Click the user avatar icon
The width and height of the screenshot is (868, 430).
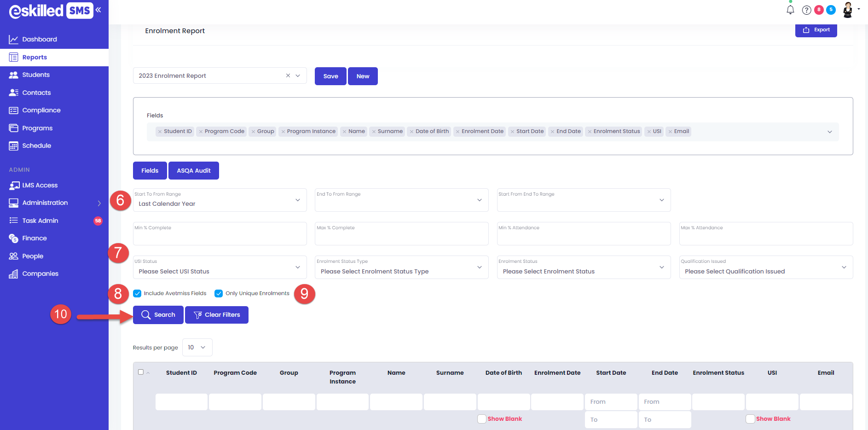[x=848, y=10]
